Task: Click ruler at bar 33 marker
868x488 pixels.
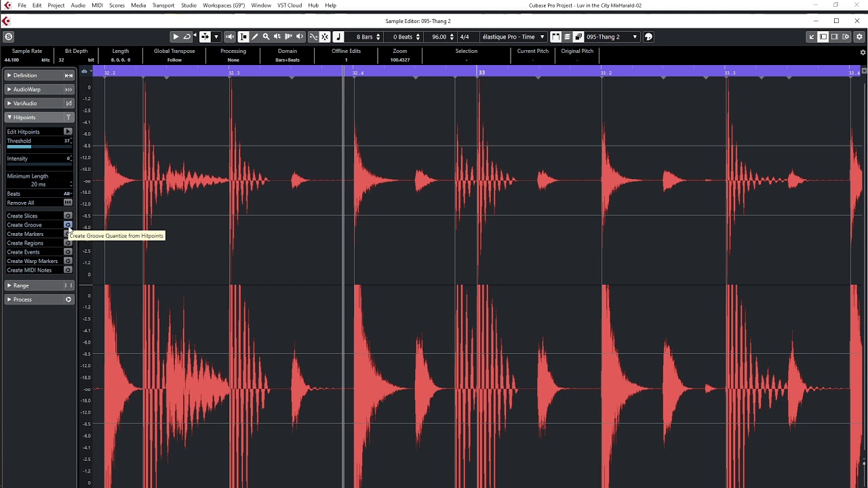Action: 481,73
